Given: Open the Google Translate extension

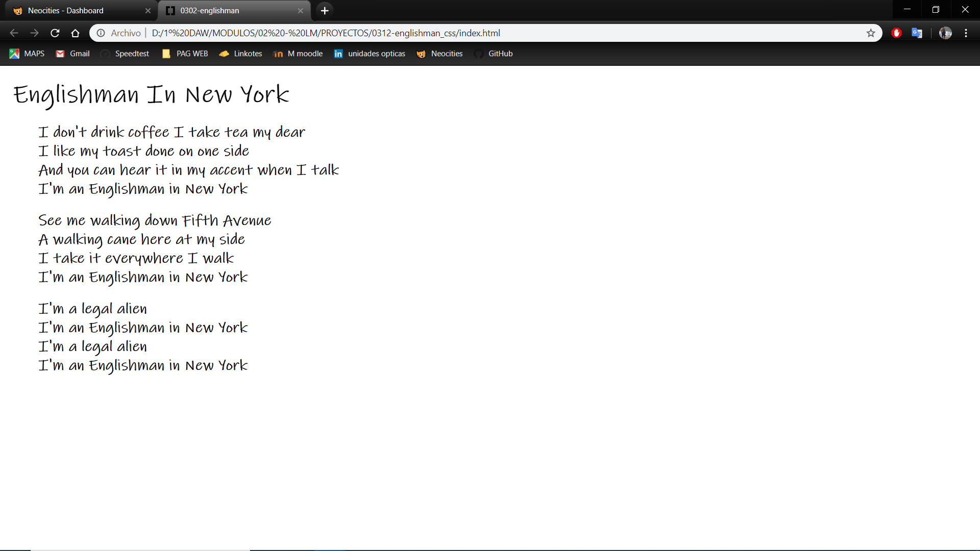Looking at the screenshot, I should (x=917, y=33).
